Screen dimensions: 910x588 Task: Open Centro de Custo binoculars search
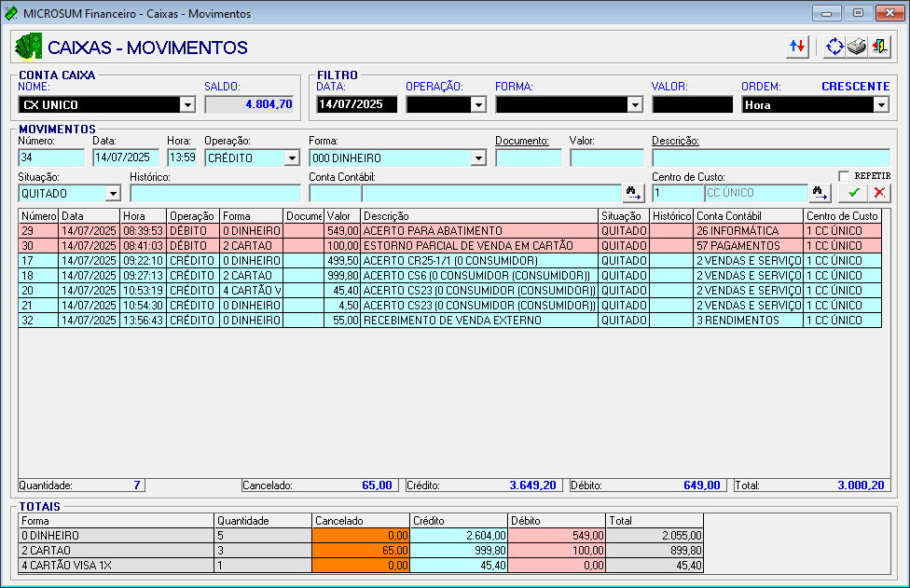(820, 193)
